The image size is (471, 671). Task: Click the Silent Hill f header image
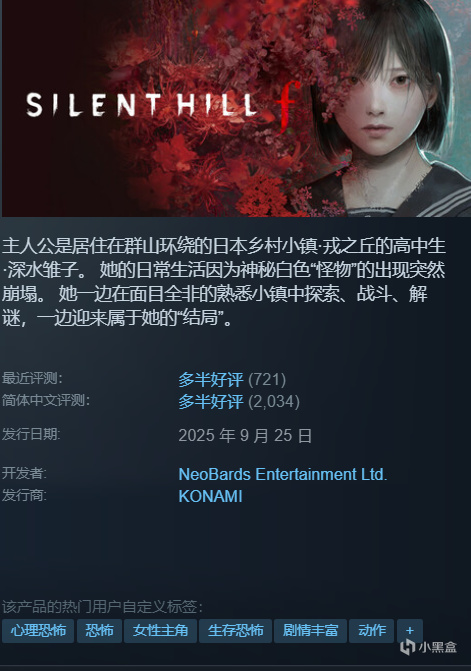[x=236, y=108]
